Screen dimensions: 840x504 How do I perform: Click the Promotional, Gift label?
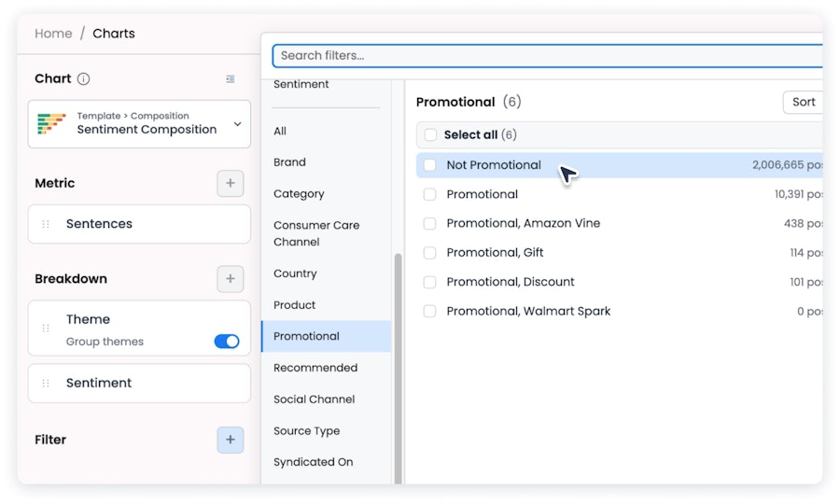495,253
